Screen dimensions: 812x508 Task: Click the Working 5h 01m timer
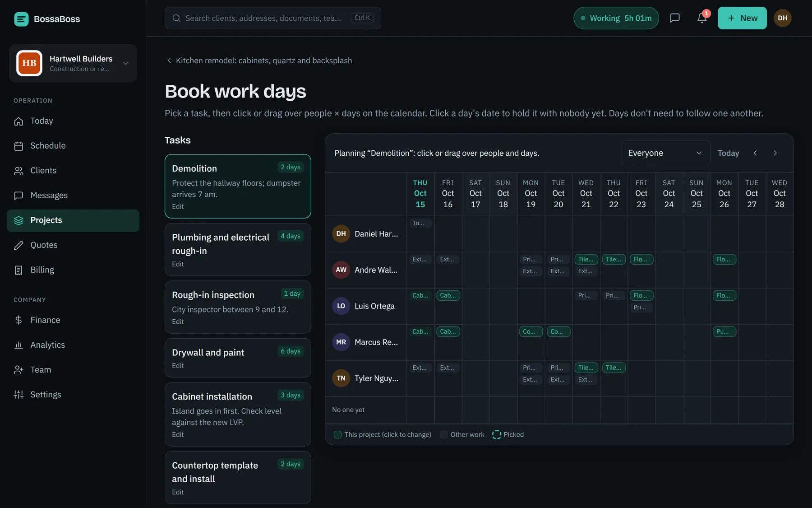click(x=616, y=18)
